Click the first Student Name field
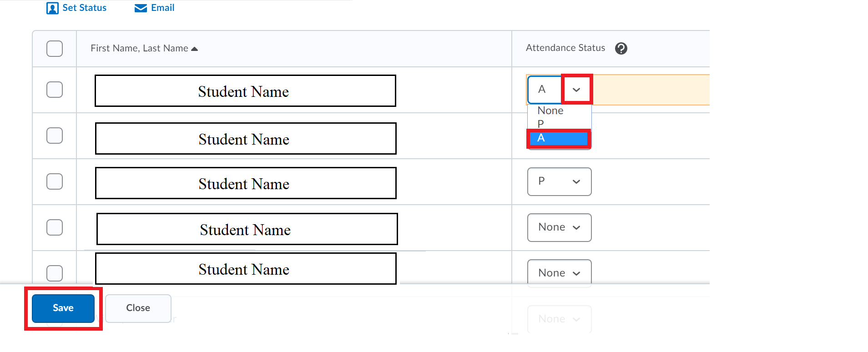The image size is (868, 352). 244,91
